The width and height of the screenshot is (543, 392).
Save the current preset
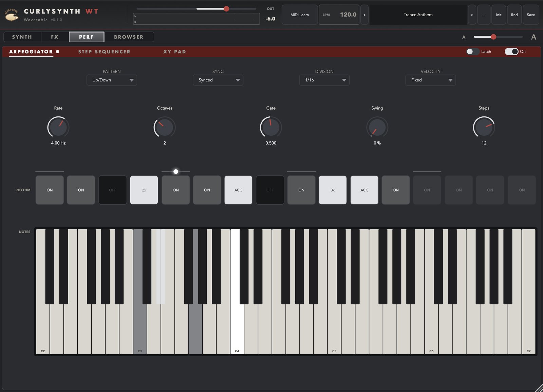[x=531, y=15]
